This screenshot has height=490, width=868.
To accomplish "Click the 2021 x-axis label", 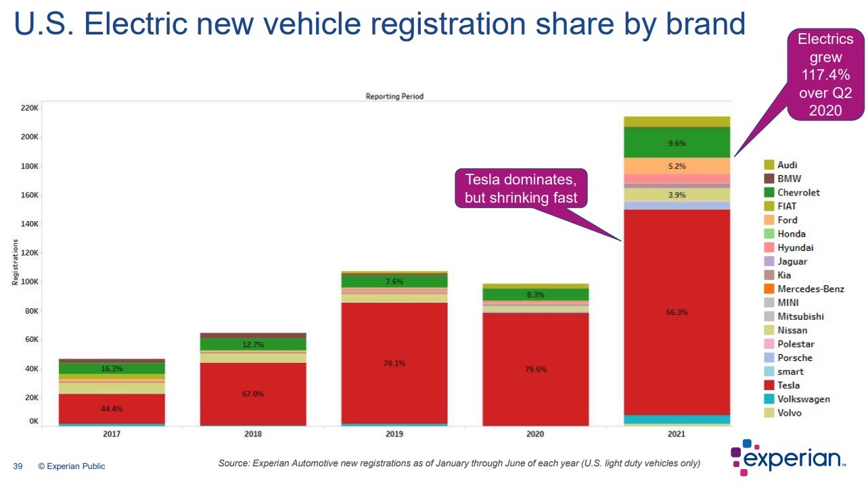I will 677,434.
